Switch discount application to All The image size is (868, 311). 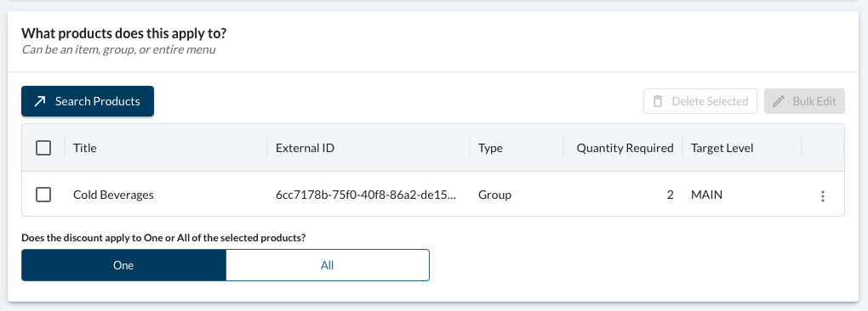click(x=327, y=265)
